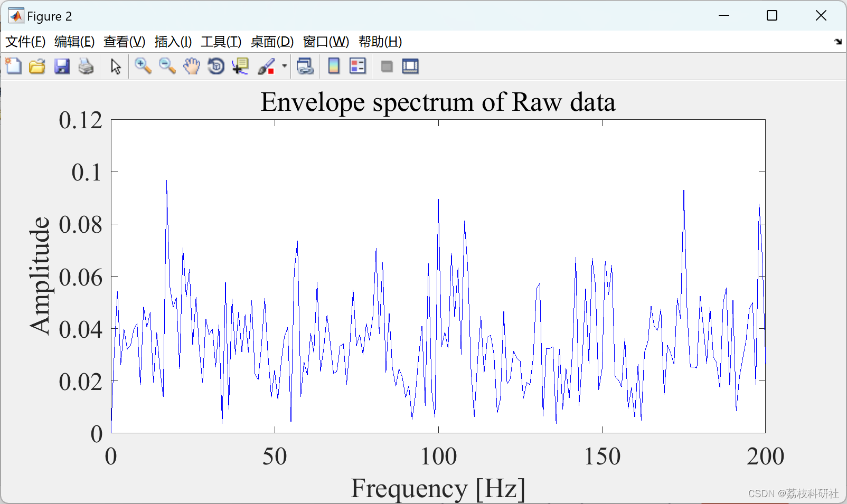This screenshot has width=847, height=504.
Task: Click the Hide Plot Tools icon
Action: point(387,66)
